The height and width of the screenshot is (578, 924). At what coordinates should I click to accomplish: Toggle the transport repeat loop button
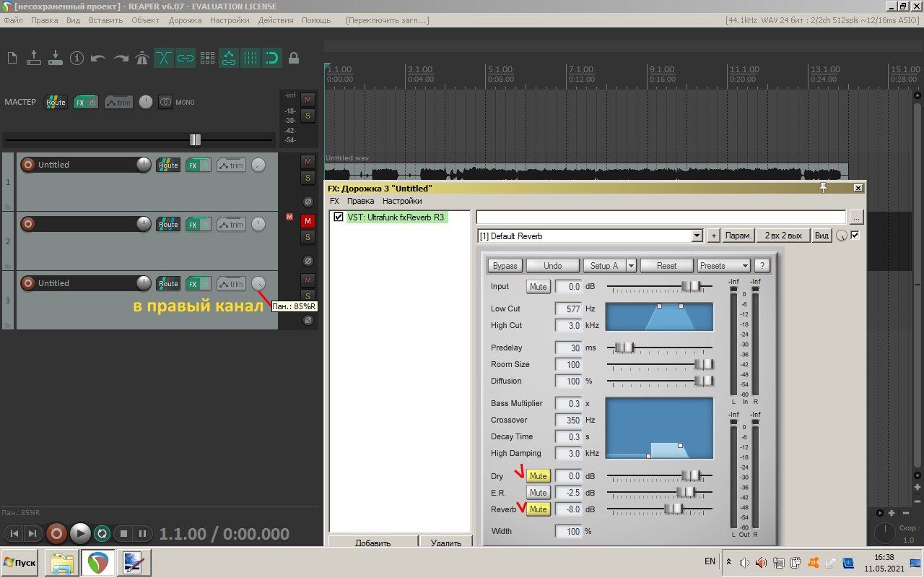(103, 534)
